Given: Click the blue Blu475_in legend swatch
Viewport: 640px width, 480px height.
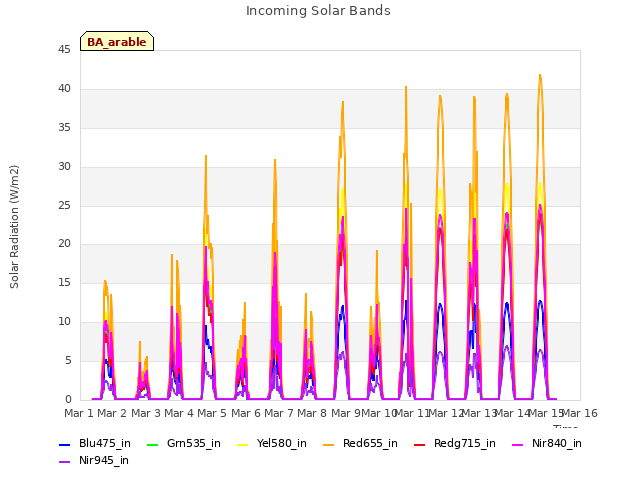Looking at the screenshot, I should 64,444.
